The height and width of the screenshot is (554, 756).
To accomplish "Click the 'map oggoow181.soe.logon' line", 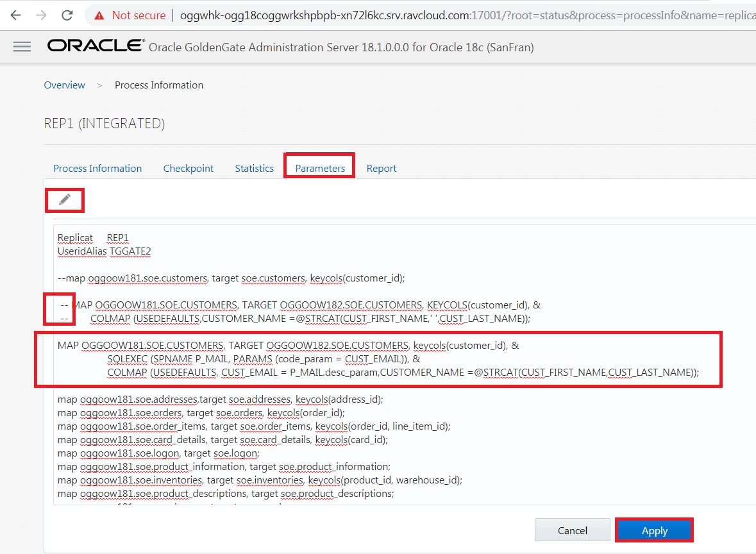I will tap(158, 453).
